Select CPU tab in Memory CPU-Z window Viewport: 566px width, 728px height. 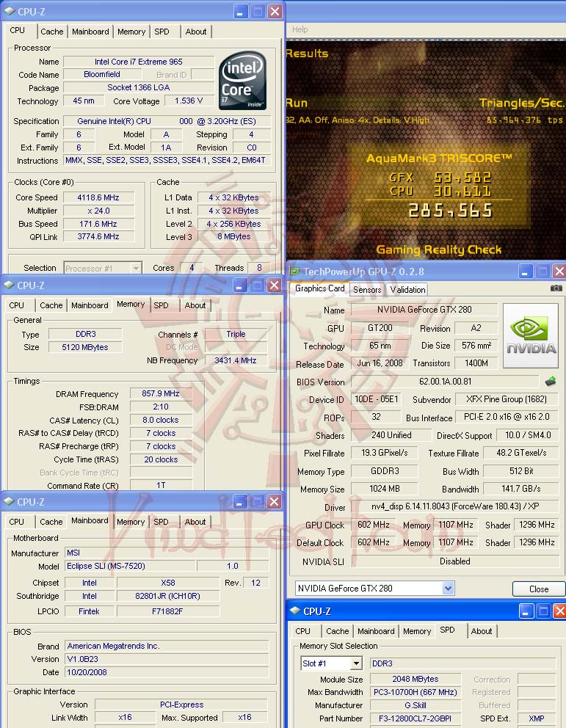17,305
